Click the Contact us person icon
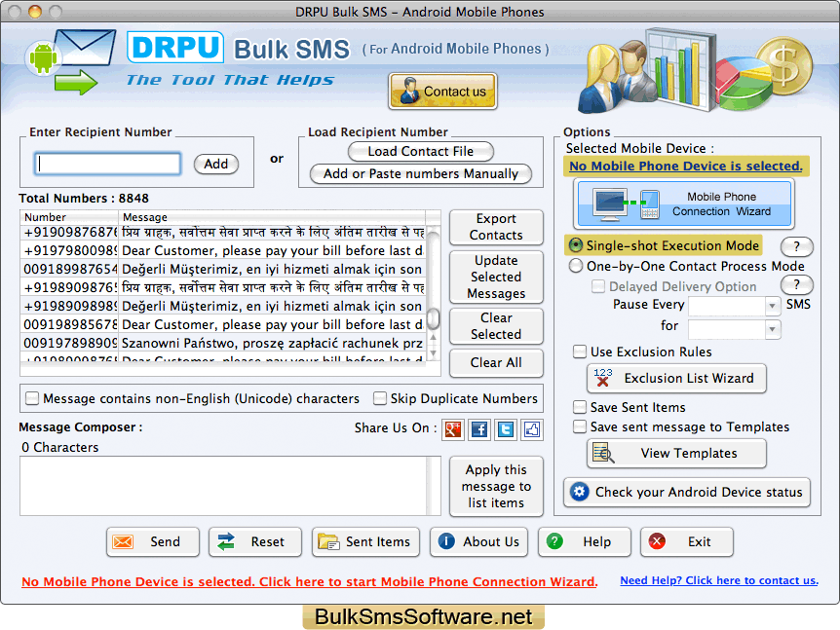The height and width of the screenshot is (630, 840). pyautogui.click(x=410, y=91)
